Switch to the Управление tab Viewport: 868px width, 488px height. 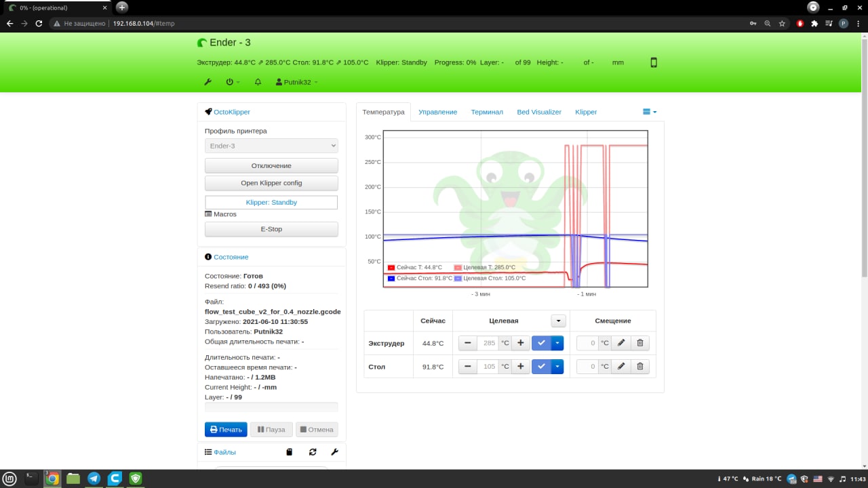point(438,112)
